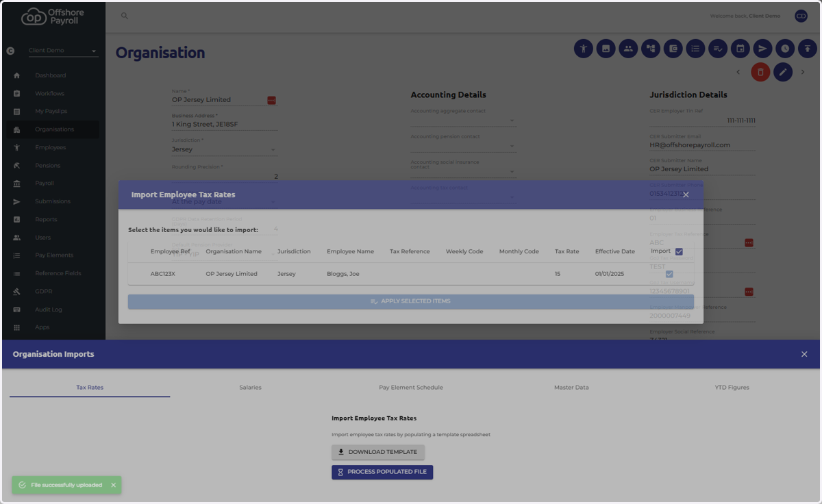The width and height of the screenshot is (822, 504).
Task: Click the accessibility person icon in Organisation toolbar
Action: 584,49
